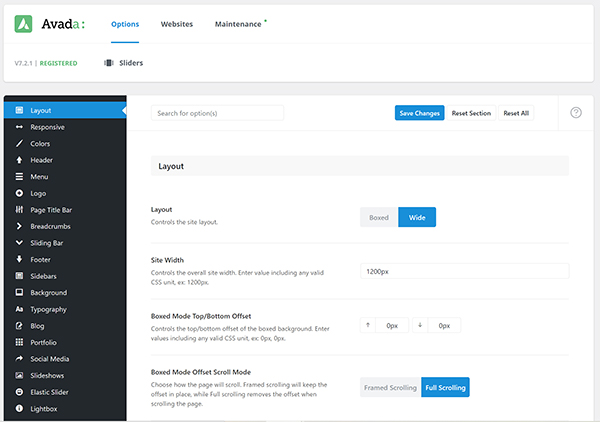Viewport: 600px width, 422px height.
Task: Click the Reset Section button
Action: pos(471,113)
